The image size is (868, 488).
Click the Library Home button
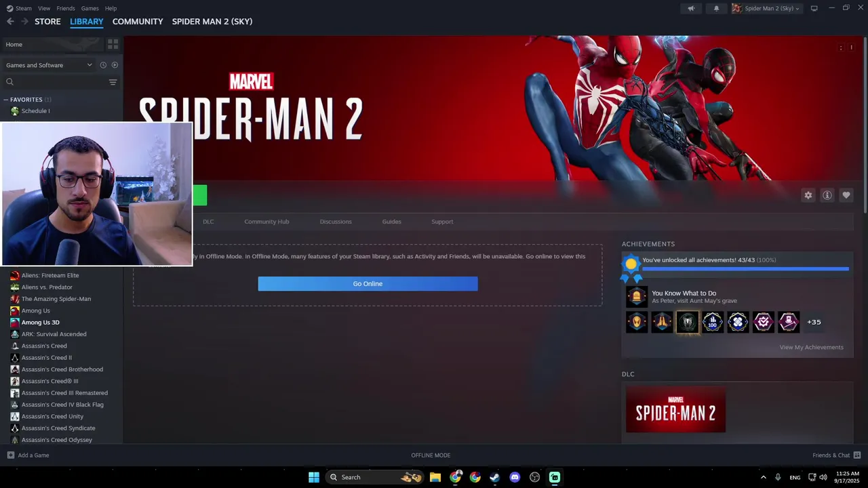tap(52, 44)
